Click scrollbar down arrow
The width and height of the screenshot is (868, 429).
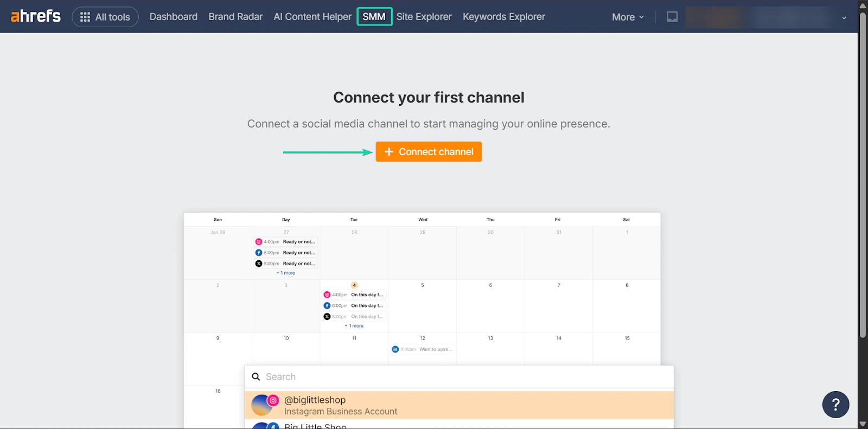point(863,424)
